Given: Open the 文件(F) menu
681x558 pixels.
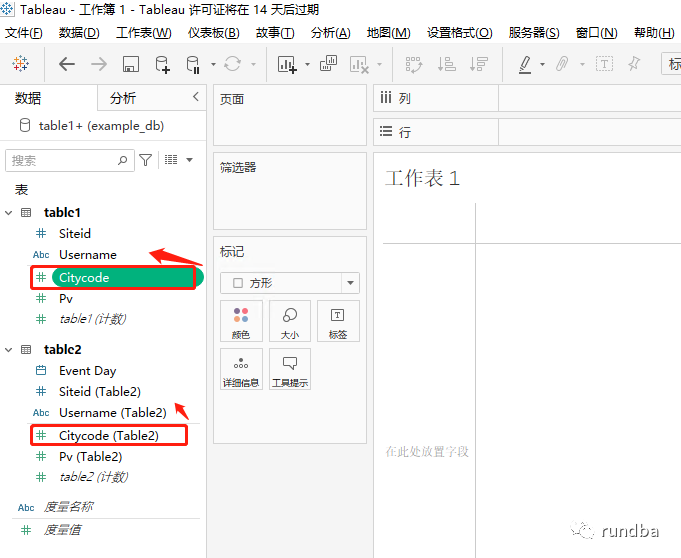Looking at the screenshot, I should click(24, 33).
